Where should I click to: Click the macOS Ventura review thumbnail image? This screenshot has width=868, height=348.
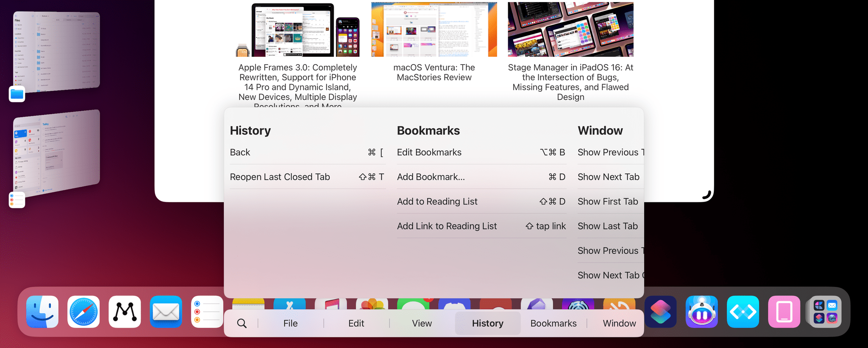click(434, 29)
